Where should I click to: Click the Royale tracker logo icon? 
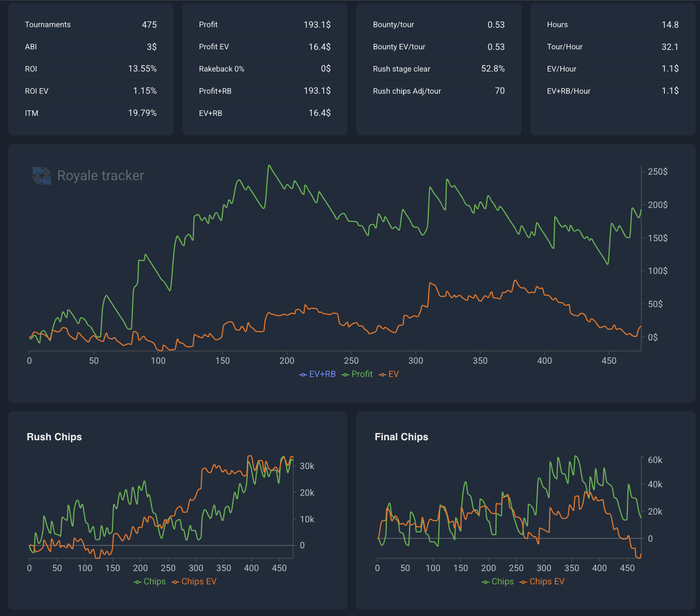[42, 175]
